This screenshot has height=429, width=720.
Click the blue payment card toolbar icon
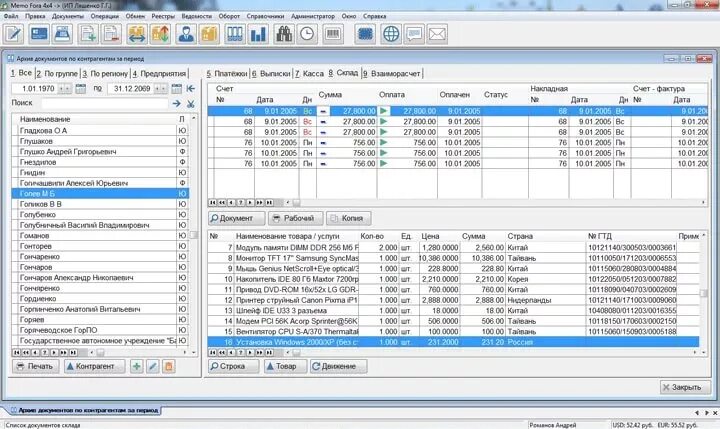39,34
